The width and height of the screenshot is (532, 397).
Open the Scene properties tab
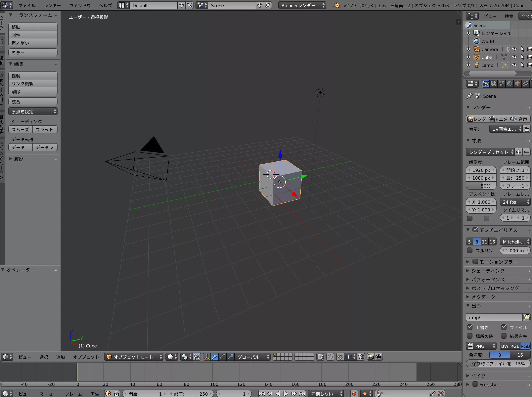click(x=502, y=83)
